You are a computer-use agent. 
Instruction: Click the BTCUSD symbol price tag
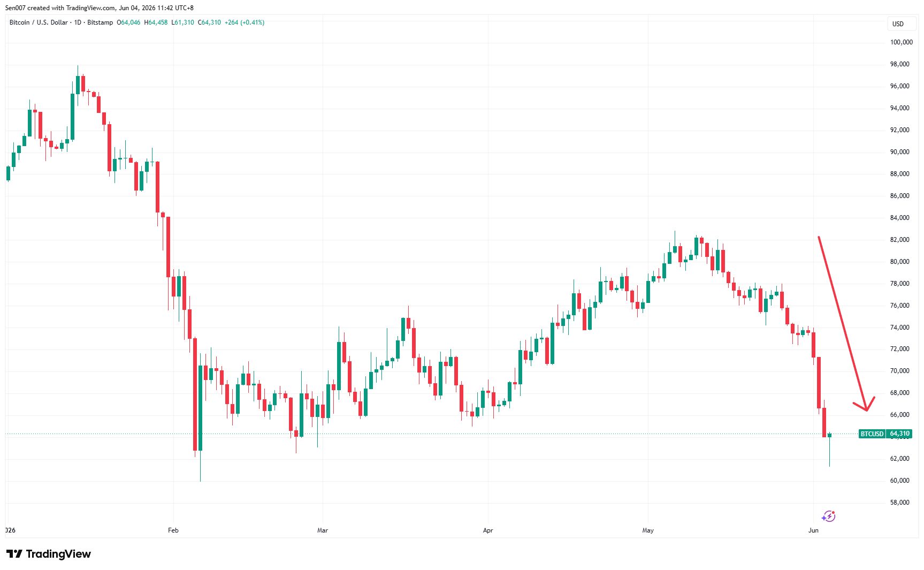pos(872,434)
